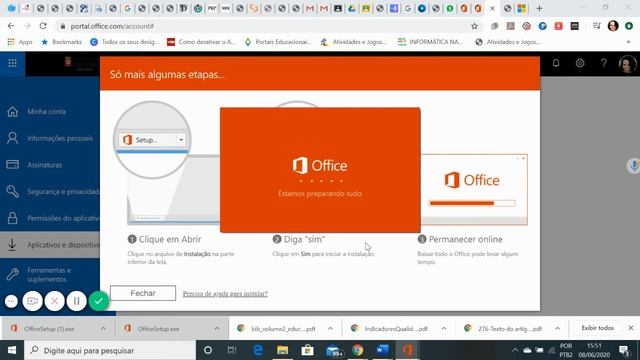
Task: Show more bookmarks chevron
Action: [628, 42]
